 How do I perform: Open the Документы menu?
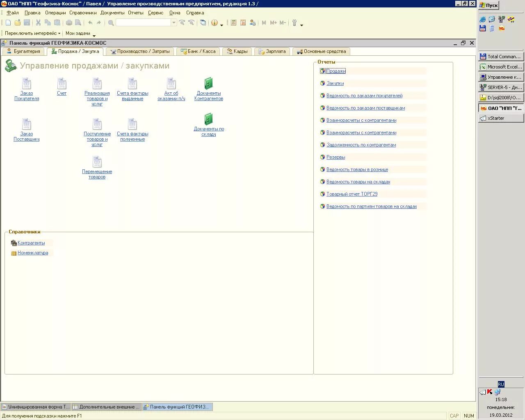(x=112, y=13)
